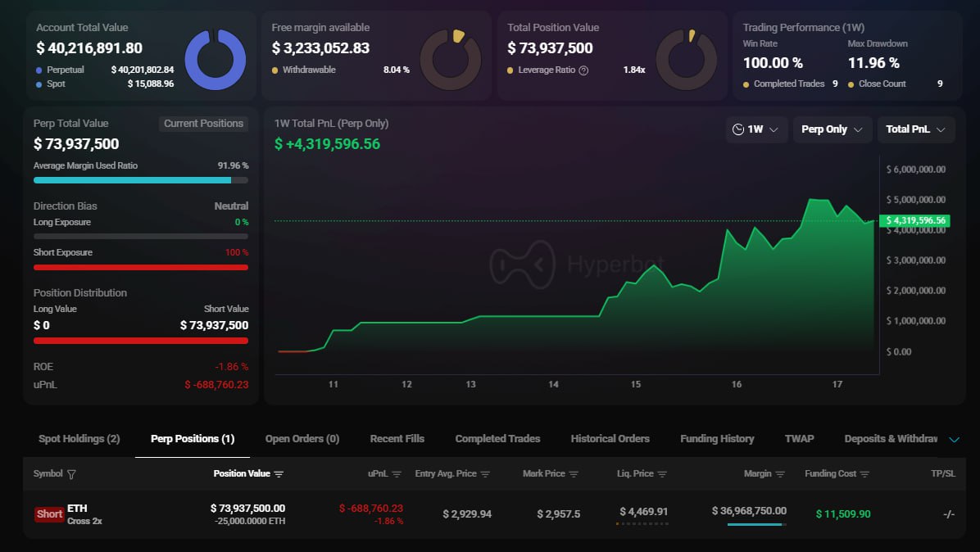Go to Recent Fills tab
Viewport: 980px width, 552px height.
[x=397, y=439]
